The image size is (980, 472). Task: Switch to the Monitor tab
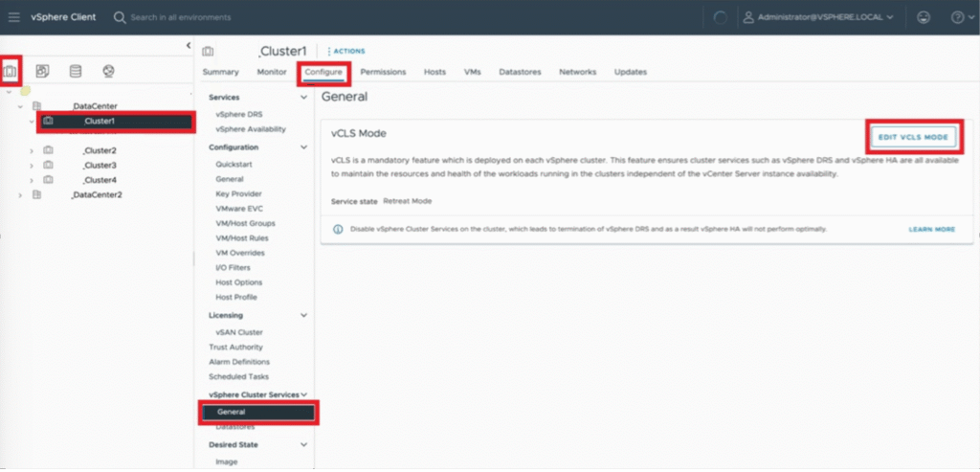point(272,72)
